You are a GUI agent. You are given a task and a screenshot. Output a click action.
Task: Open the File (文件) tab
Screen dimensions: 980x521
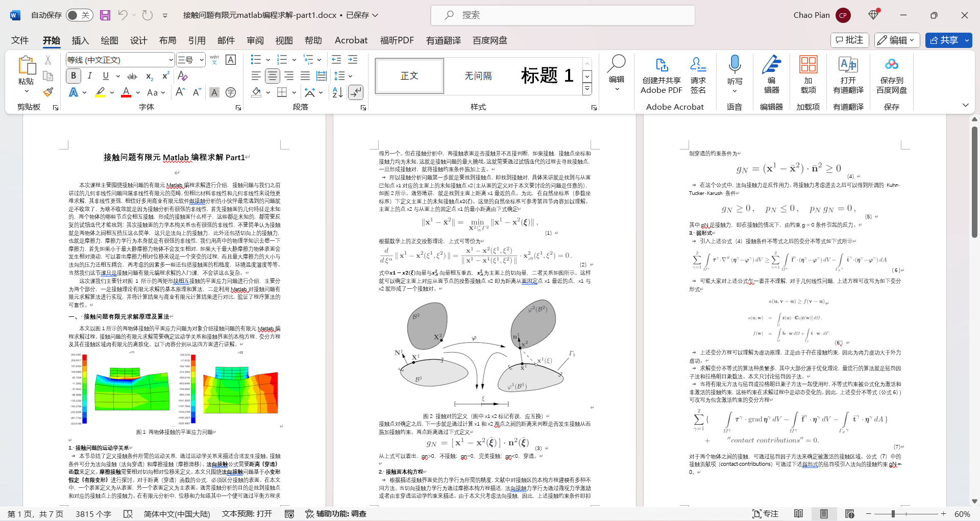click(x=20, y=40)
